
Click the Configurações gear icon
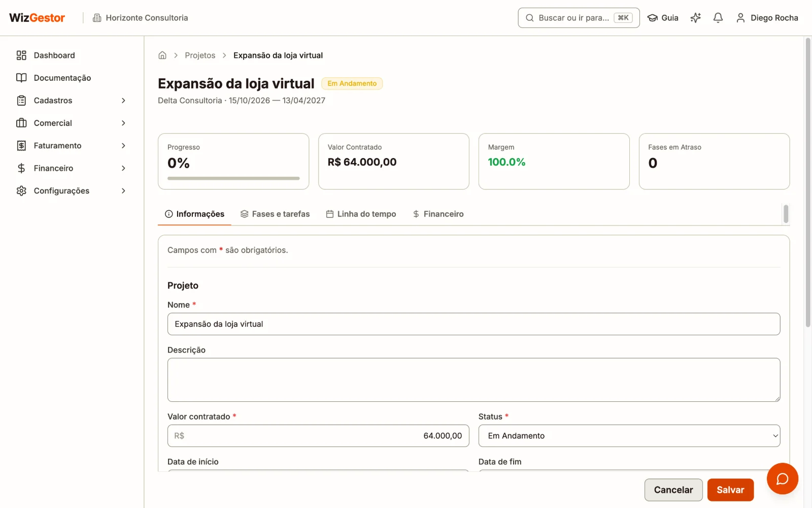click(21, 191)
